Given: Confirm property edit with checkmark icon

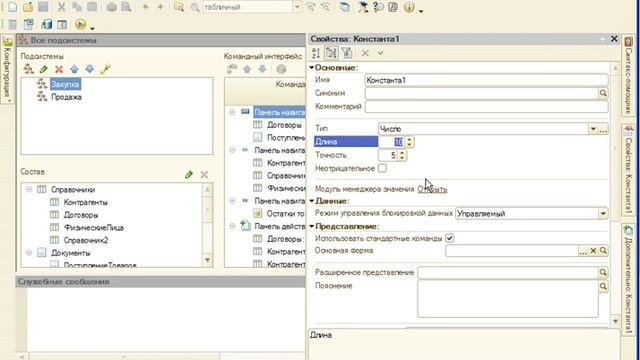Looking at the screenshot, I should (380, 53).
